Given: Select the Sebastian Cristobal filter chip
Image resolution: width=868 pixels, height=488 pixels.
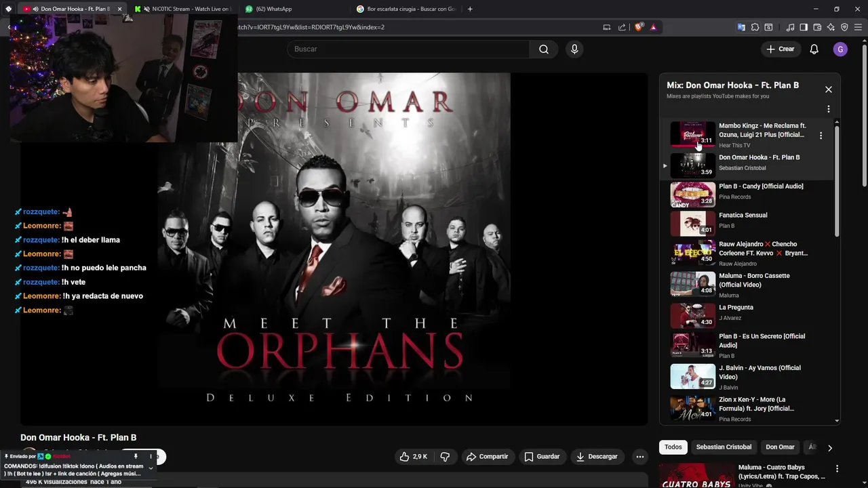Looking at the screenshot, I should tap(724, 447).
